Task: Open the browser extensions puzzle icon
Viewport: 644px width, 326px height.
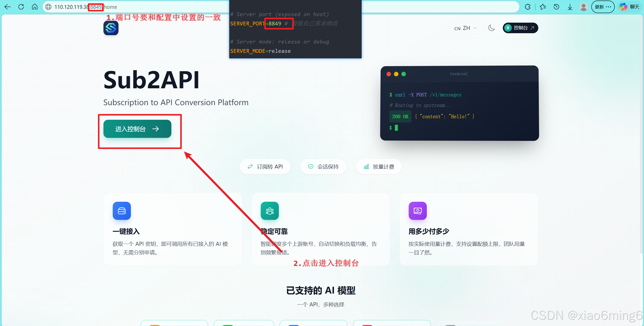Action: [x=528, y=7]
